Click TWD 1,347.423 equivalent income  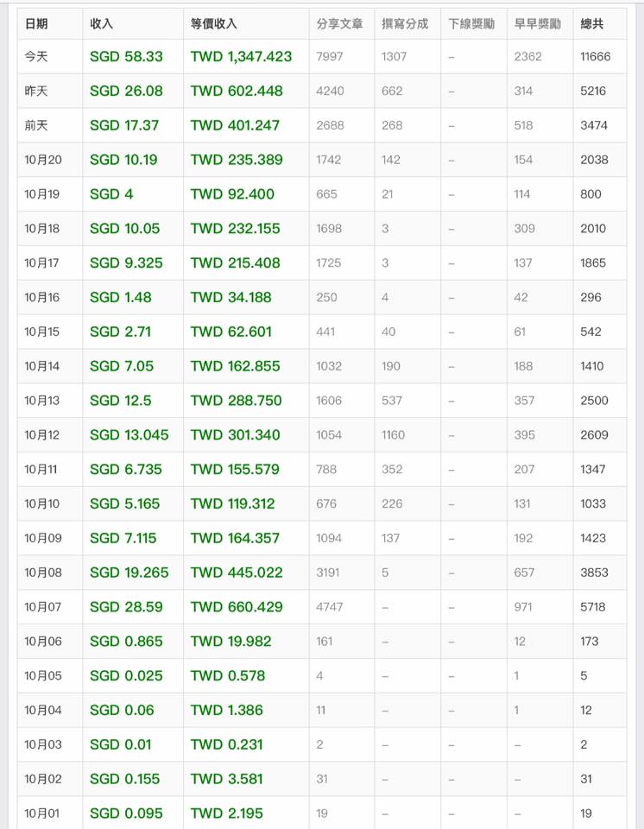(x=241, y=57)
